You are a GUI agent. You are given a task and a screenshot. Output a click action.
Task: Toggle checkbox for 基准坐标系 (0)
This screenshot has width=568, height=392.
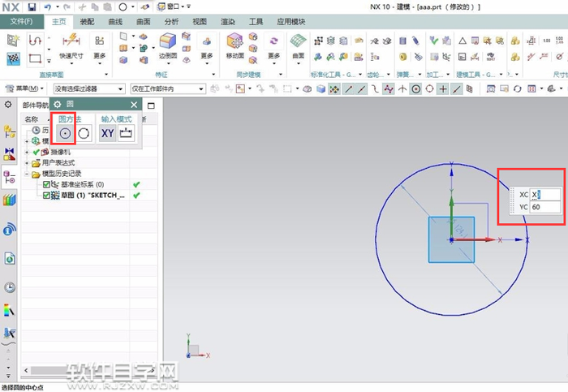pyautogui.click(x=46, y=185)
